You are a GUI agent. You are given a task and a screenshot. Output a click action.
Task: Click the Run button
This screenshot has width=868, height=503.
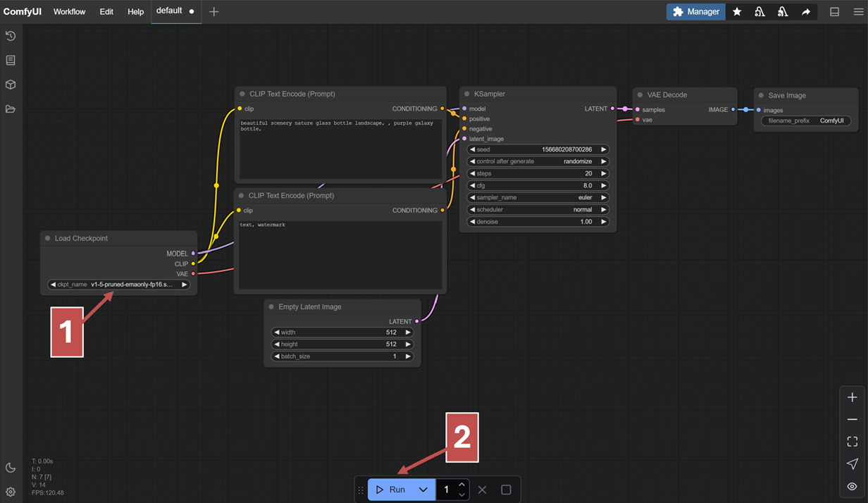click(390, 490)
